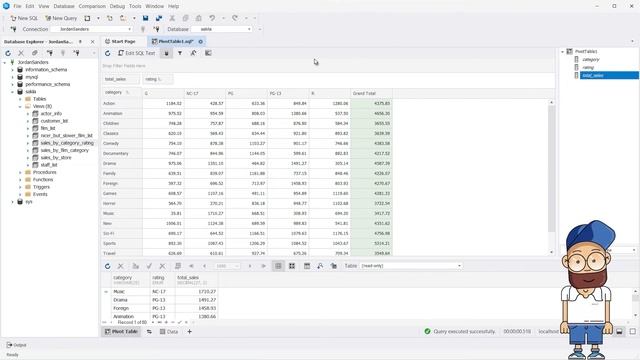Open the File menu
640x360 pixels.
coord(17,7)
